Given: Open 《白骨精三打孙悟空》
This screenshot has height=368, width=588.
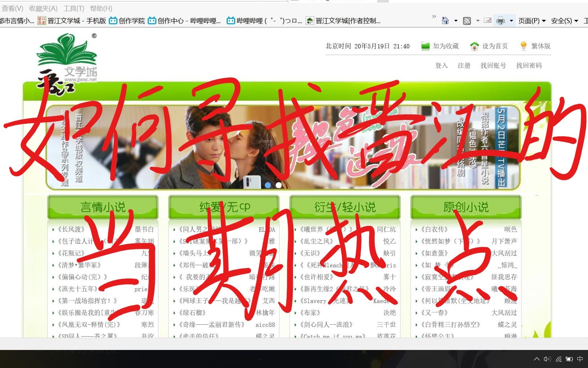Looking at the screenshot, I should pyautogui.click(x=450, y=324).
